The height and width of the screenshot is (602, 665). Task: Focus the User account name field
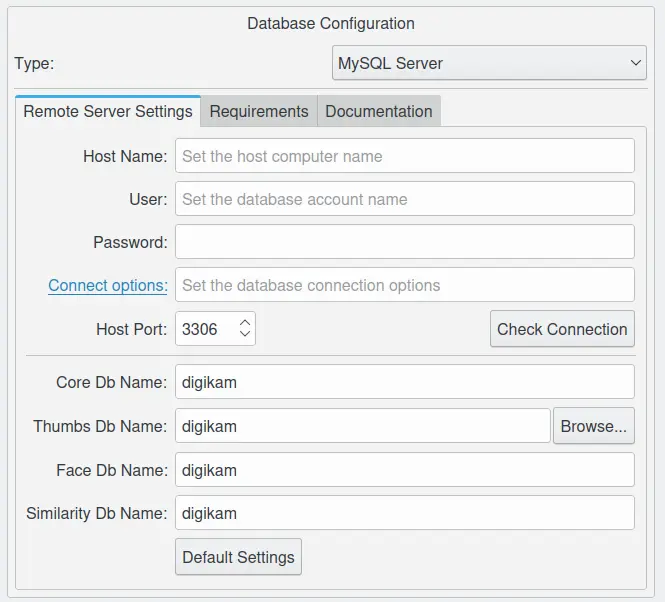(405, 199)
